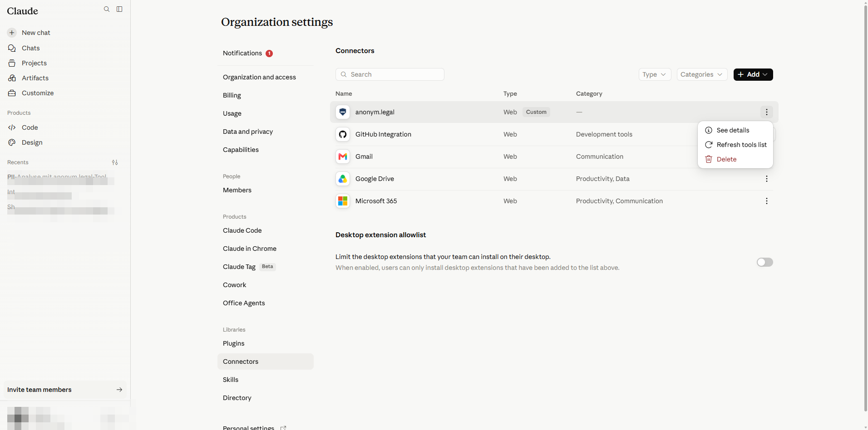Click the Artifacts icon in sidebar
This screenshot has height=430, width=868.
(x=12, y=78)
